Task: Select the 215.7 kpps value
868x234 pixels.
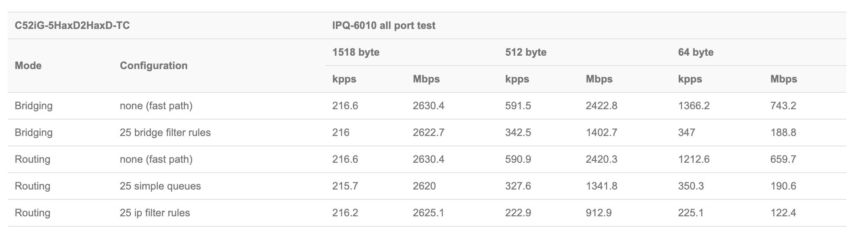Action: tap(345, 186)
